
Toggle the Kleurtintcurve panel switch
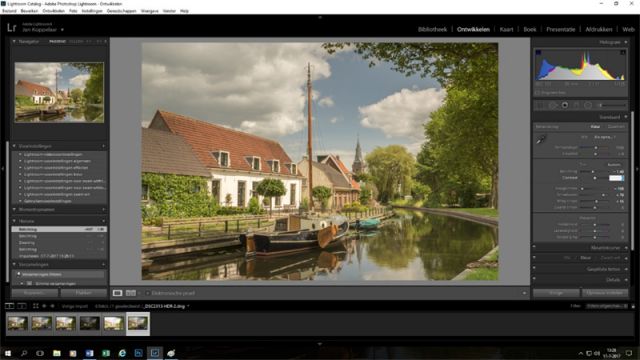534,247
